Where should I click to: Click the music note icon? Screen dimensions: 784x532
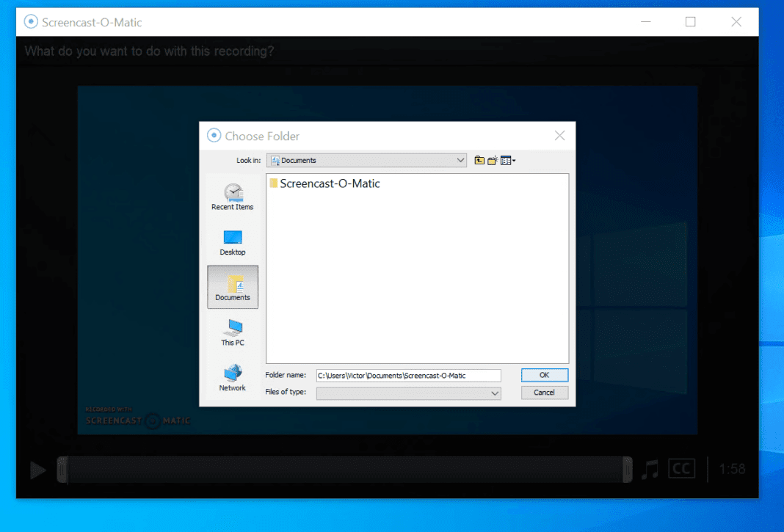650,470
